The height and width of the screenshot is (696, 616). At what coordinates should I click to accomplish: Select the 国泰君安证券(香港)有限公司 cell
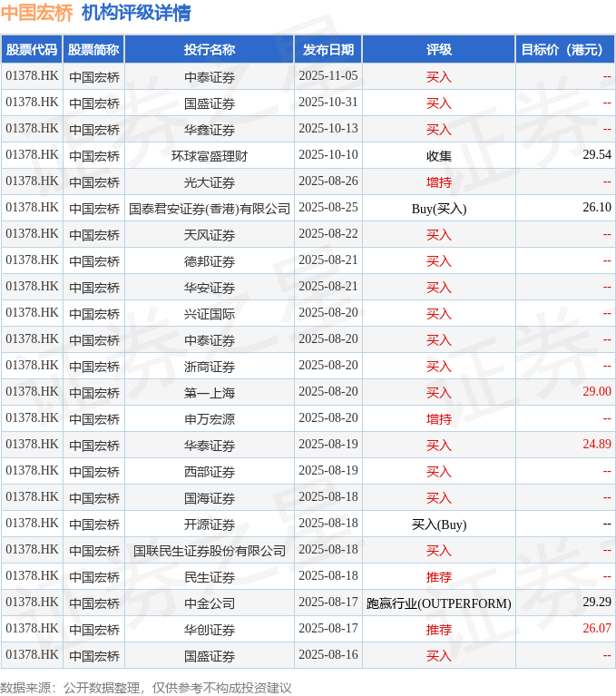[210, 209]
